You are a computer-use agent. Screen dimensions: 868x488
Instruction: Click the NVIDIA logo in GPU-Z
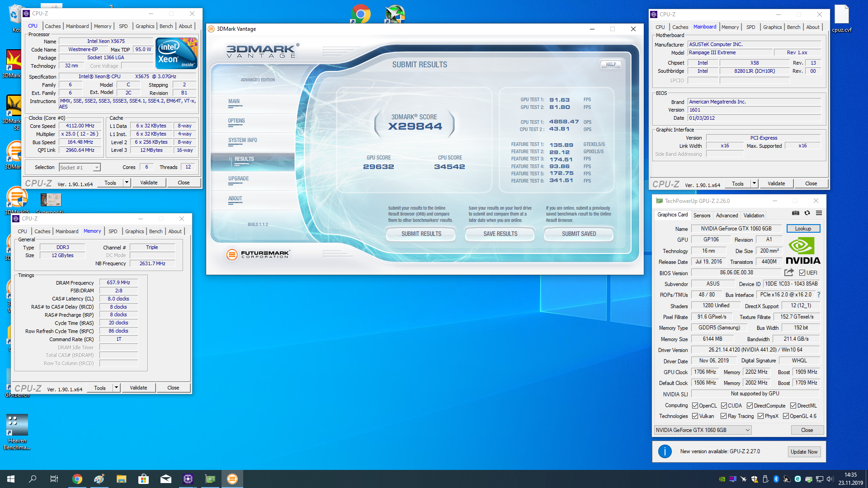(x=803, y=251)
